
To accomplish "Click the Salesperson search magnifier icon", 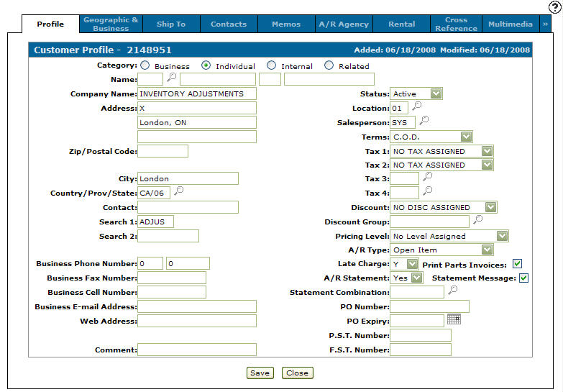I will pos(424,120).
